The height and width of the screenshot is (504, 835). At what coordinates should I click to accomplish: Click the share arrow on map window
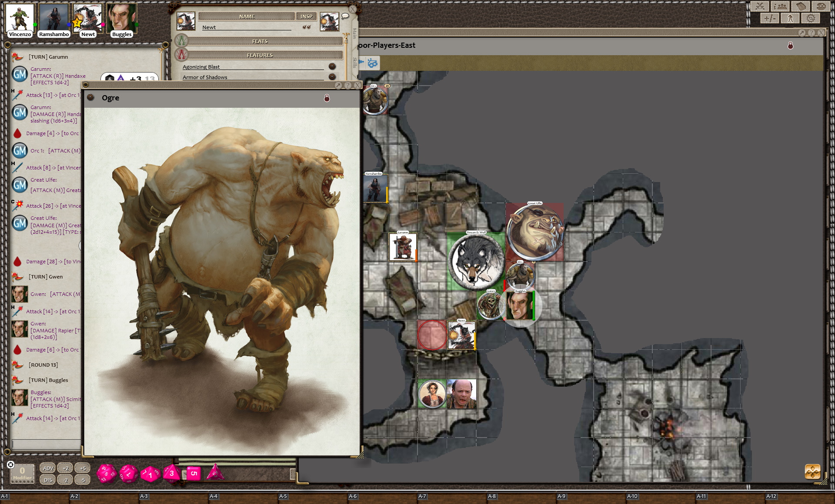tap(802, 33)
